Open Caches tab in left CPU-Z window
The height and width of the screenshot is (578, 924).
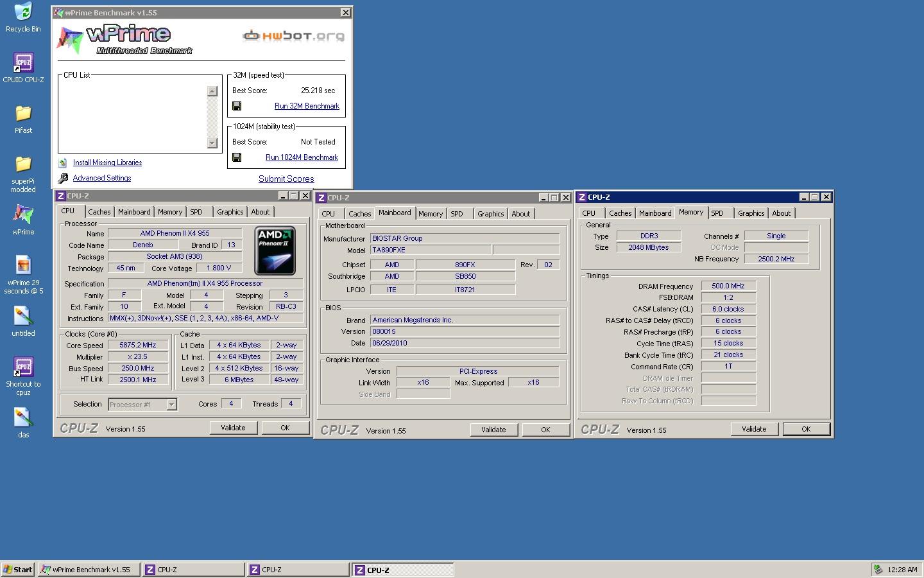pyautogui.click(x=99, y=212)
